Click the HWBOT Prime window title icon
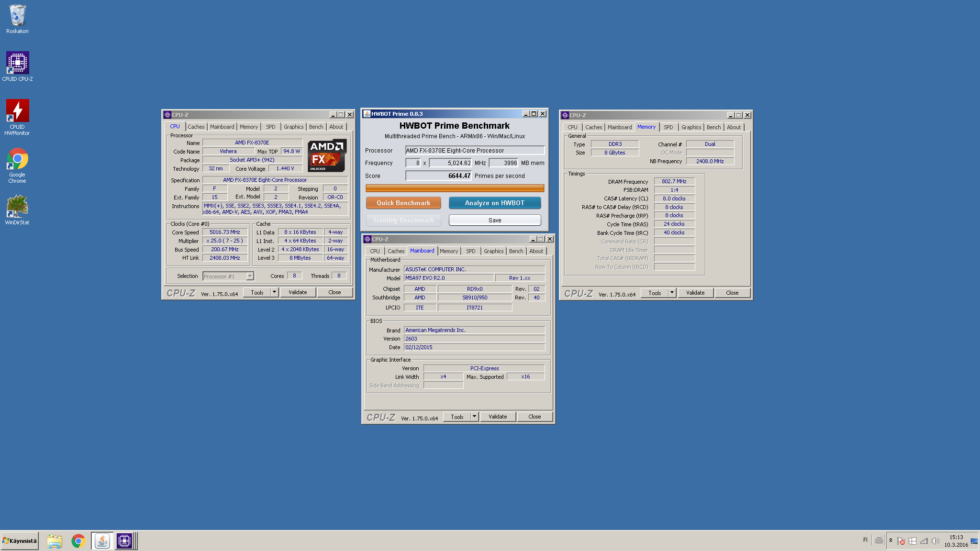This screenshot has width=980, height=551. pyautogui.click(x=367, y=114)
